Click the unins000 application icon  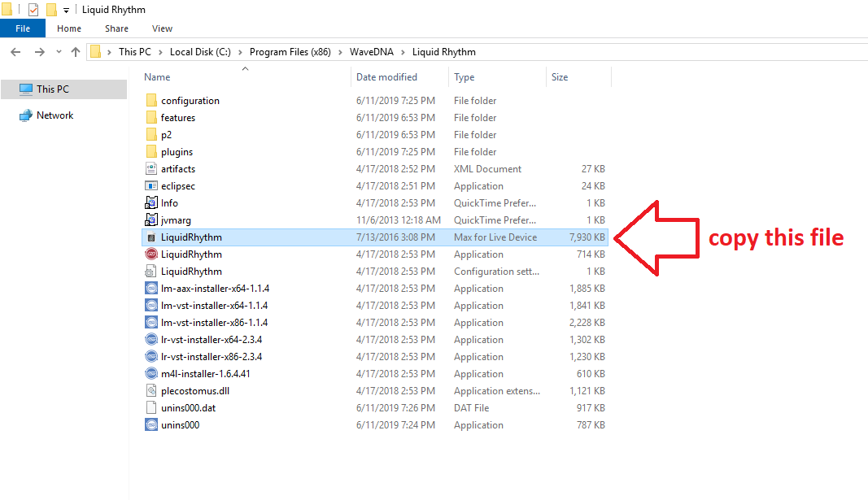151,424
